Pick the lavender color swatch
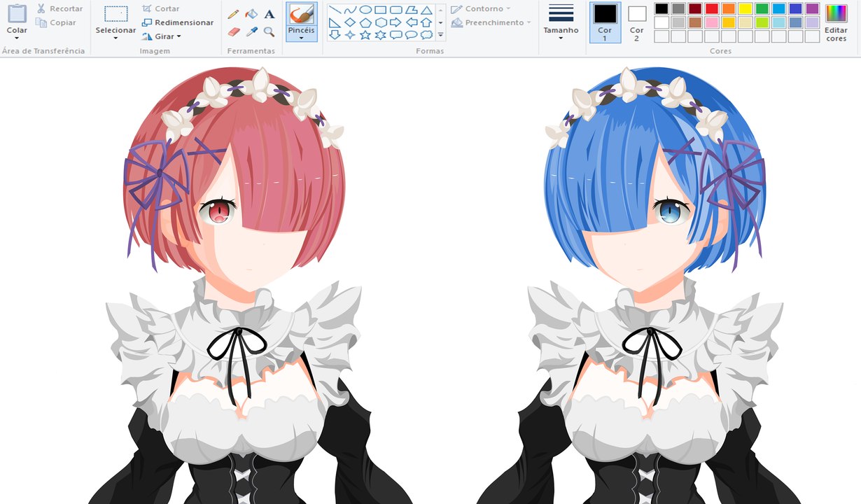Screen dimensions: 861x504 pyautogui.click(x=813, y=22)
